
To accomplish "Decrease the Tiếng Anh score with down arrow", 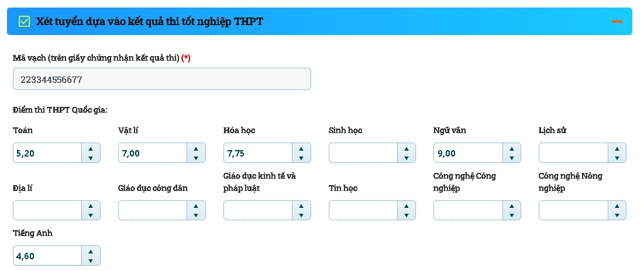I will pyautogui.click(x=91, y=260).
